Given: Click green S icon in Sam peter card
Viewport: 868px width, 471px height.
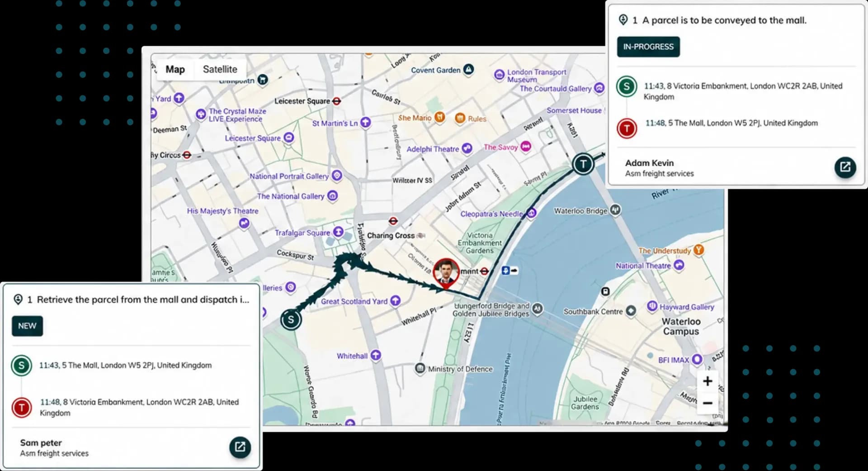Looking at the screenshot, I should pyautogui.click(x=21, y=366).
